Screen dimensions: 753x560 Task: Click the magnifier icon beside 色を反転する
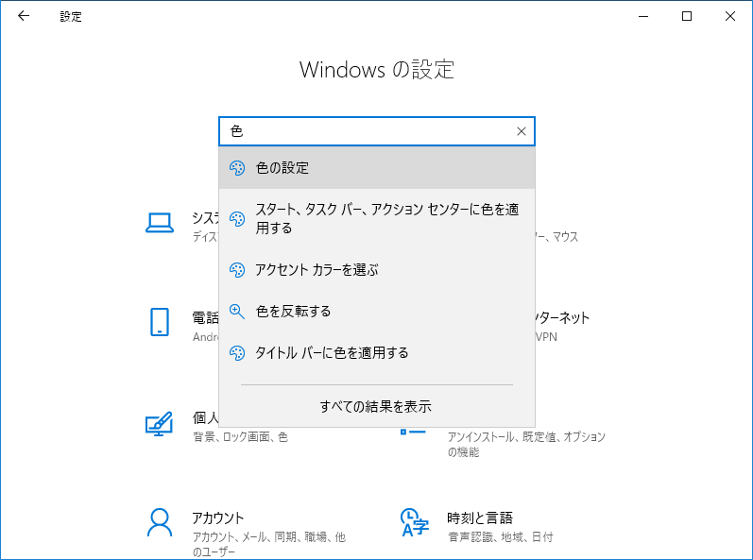pos(237,312)
